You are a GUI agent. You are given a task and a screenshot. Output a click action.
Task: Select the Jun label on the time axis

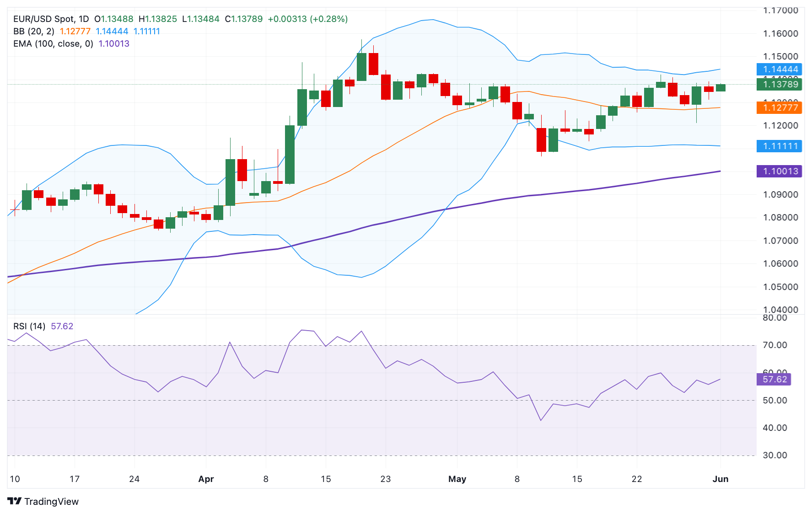(x=721, y=479)
